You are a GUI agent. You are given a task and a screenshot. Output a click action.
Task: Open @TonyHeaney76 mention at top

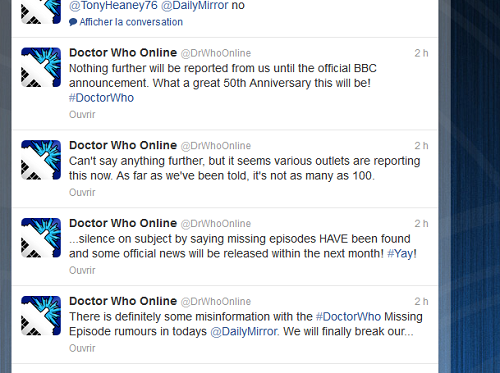point(113,5)
